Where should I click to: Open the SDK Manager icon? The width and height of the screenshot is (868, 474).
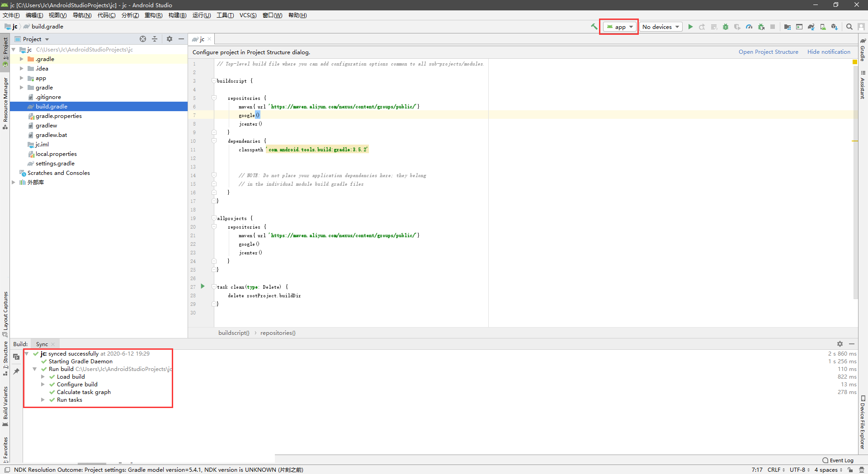point(835,27)
